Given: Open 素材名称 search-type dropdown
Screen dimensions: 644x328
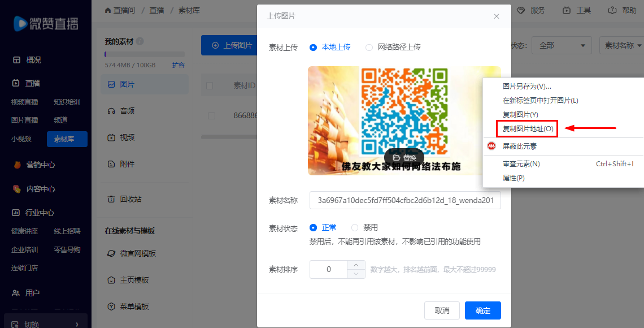Looking at the screenshot, I should [x=622, y=45].
